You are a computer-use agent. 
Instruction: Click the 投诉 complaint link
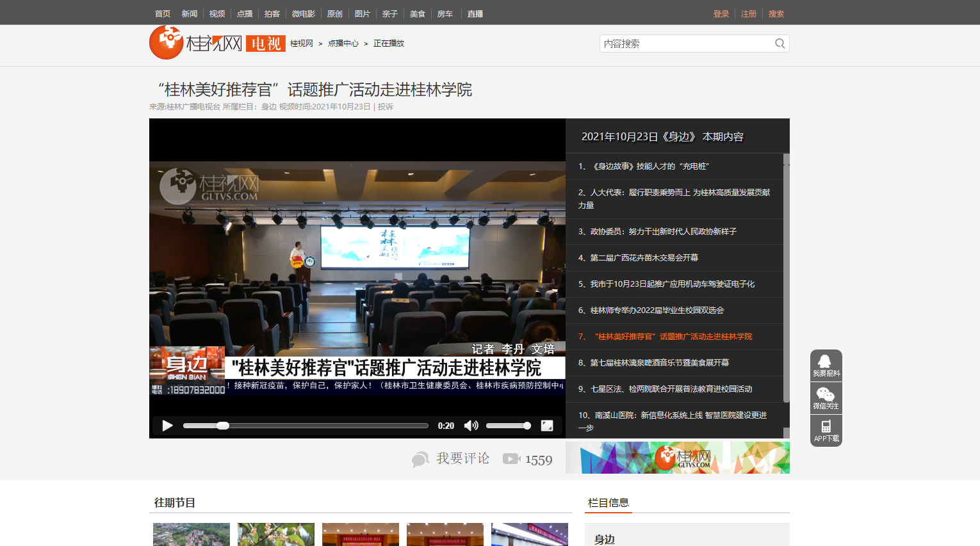[x=386, y=107]
